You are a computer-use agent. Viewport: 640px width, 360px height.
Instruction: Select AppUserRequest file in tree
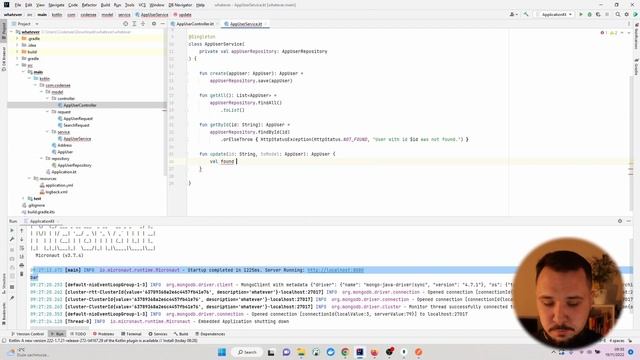[78, 119]
